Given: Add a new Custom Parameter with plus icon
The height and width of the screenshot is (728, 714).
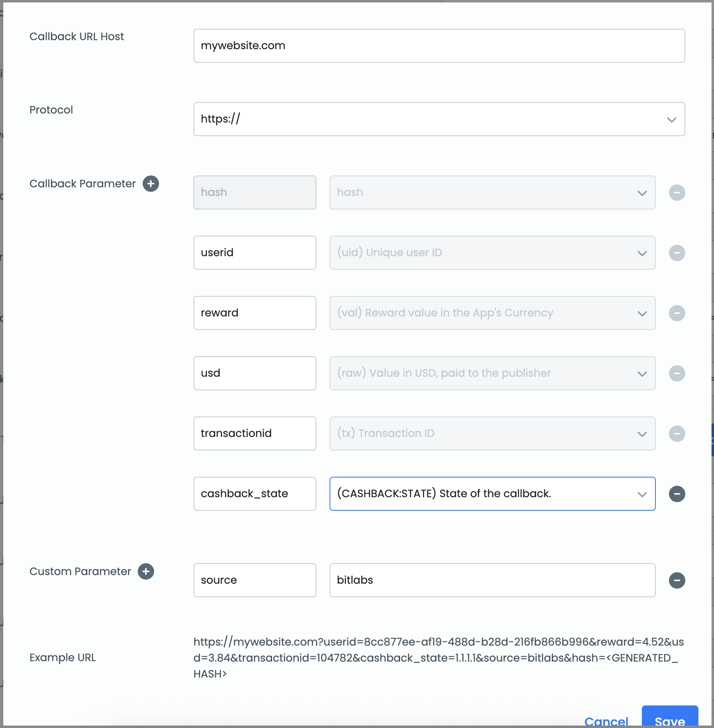Looking at the screenshot, I should [146, 571].
